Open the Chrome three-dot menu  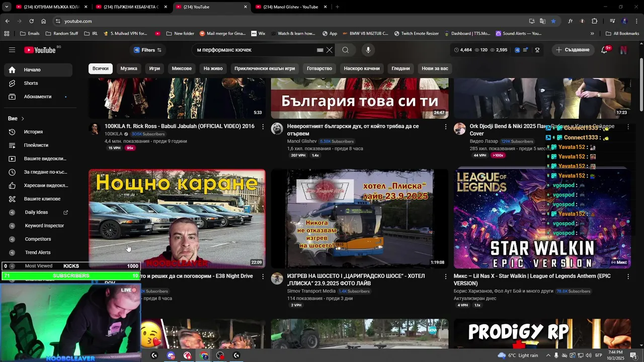click(636, 21)
